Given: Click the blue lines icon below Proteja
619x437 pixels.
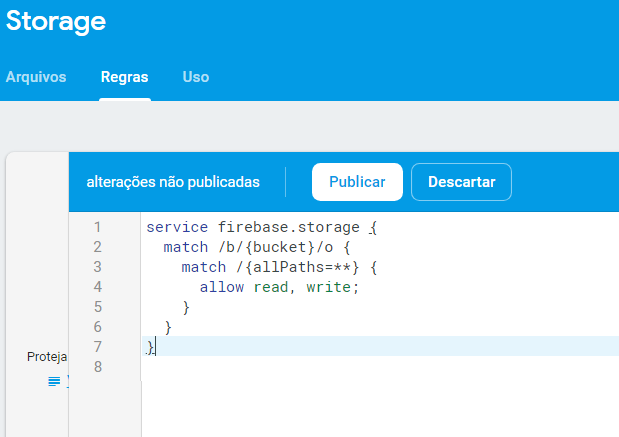Looking at the screenshot, I should coord(54,381).
